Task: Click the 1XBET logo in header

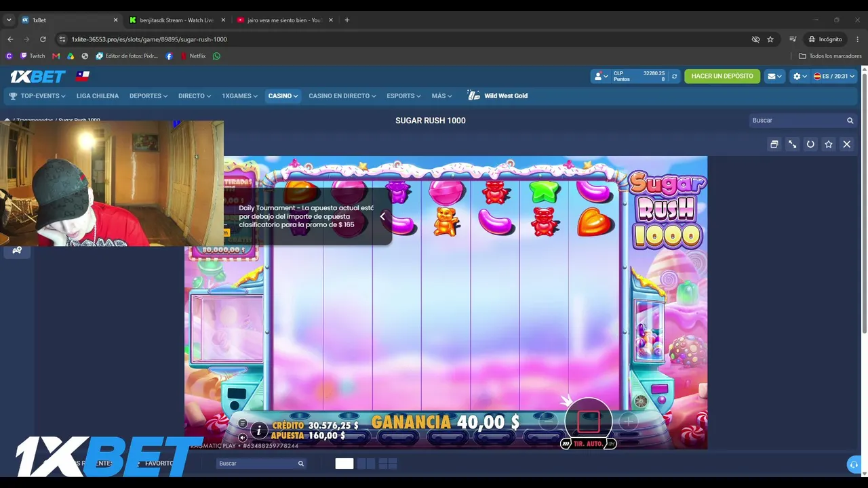Action: [x=38, y=77]
